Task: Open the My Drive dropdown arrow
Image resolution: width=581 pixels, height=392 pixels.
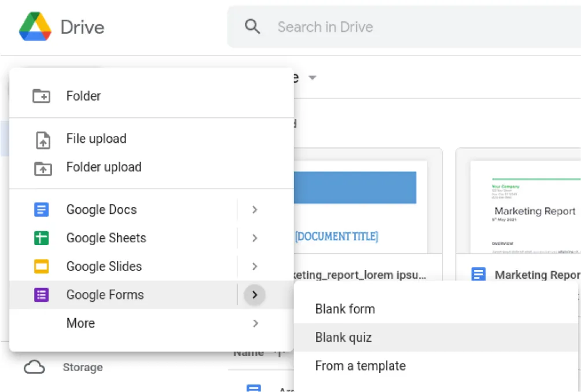Action: click(312, 77)
